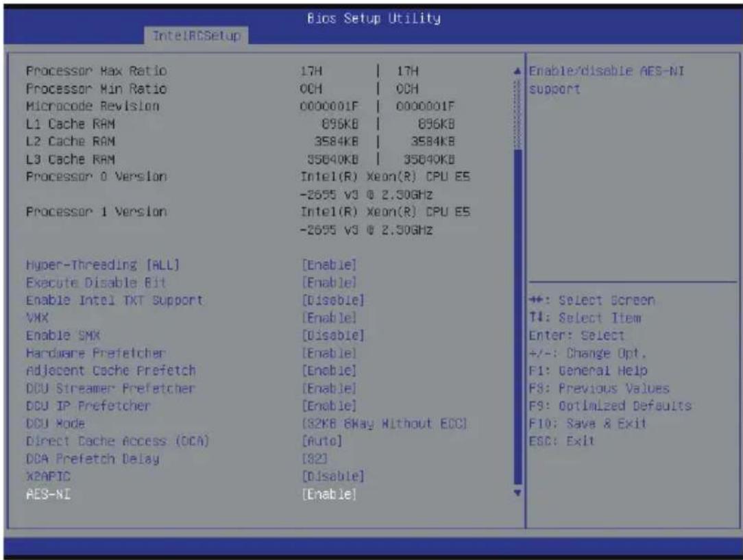The width and height of the screenshot is (743, 560).
Task: Toggle DCU Streamer Prefetcher [Enable] value
Action: tap(329, 389)
